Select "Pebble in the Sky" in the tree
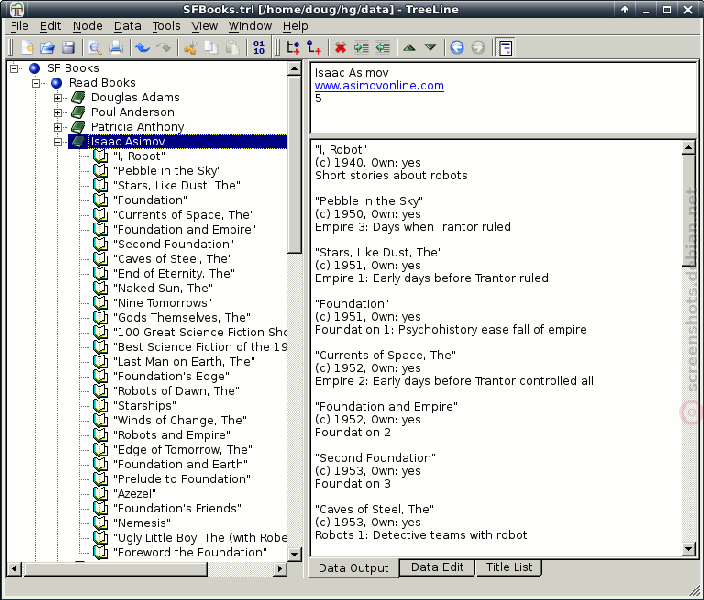 166,171
